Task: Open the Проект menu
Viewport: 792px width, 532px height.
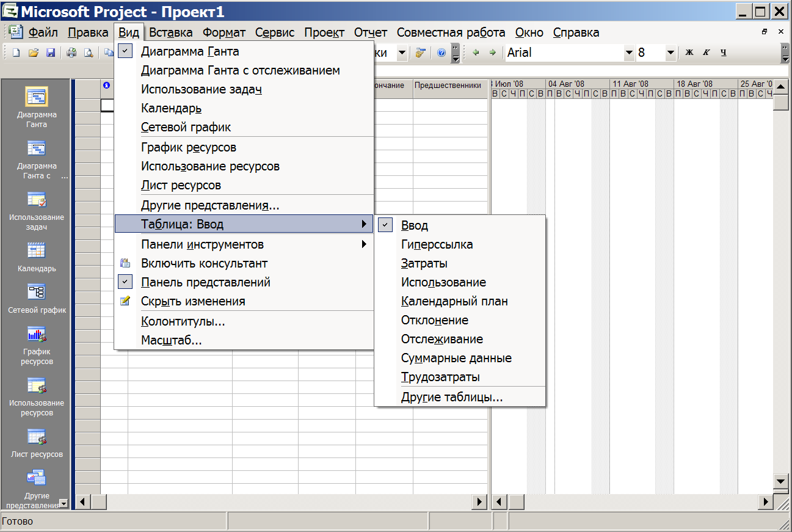Action: 324,32
